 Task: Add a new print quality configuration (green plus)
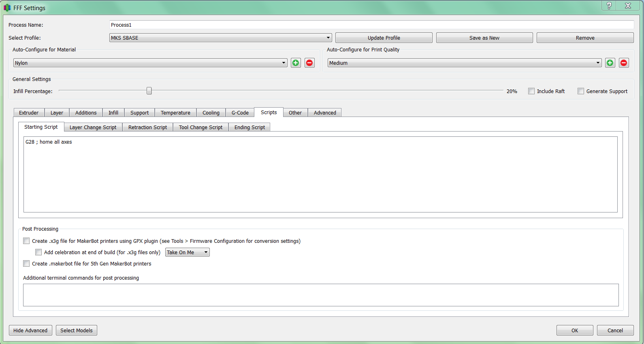610,63
